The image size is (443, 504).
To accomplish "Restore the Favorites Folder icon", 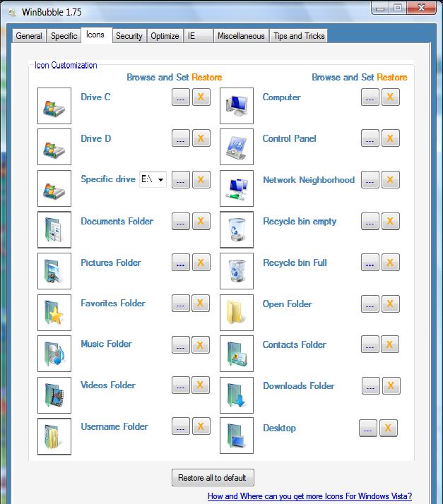I will [x=201, y=303].
